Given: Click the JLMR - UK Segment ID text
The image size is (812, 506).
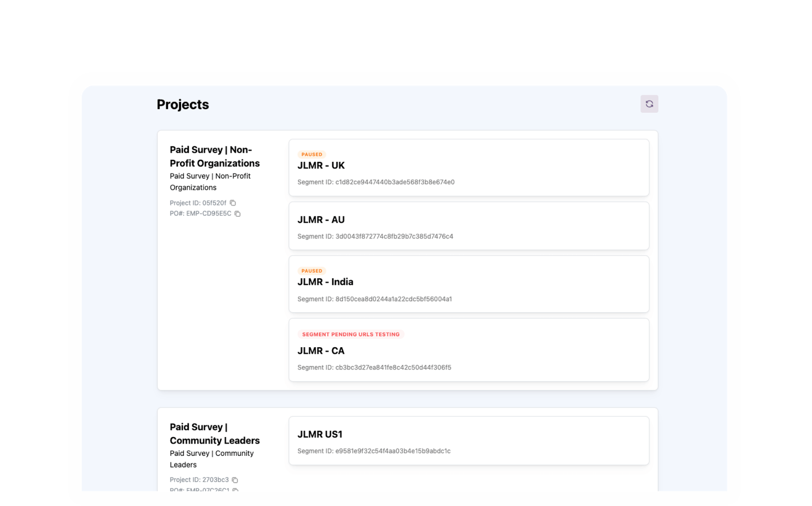Looking at the screenshot, I should pyautogui.click(x=376, y=182).
